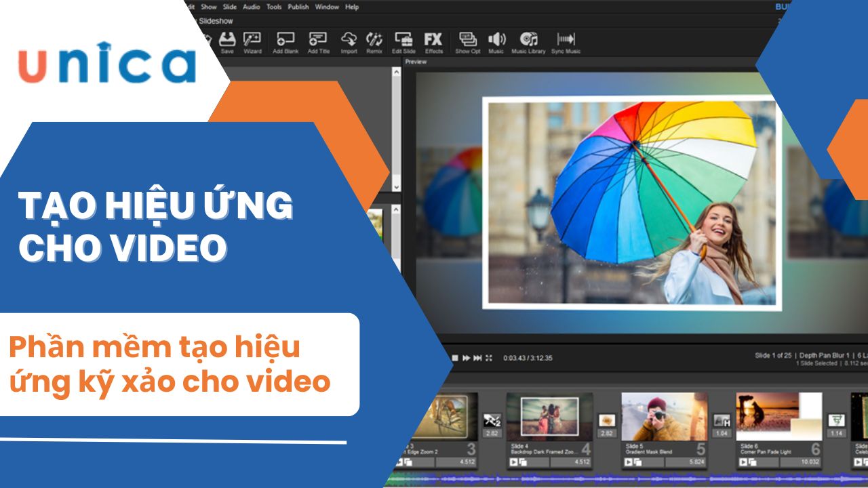Click the Remix icon
This screenshot has height=488, width=868.
point(374,42)
